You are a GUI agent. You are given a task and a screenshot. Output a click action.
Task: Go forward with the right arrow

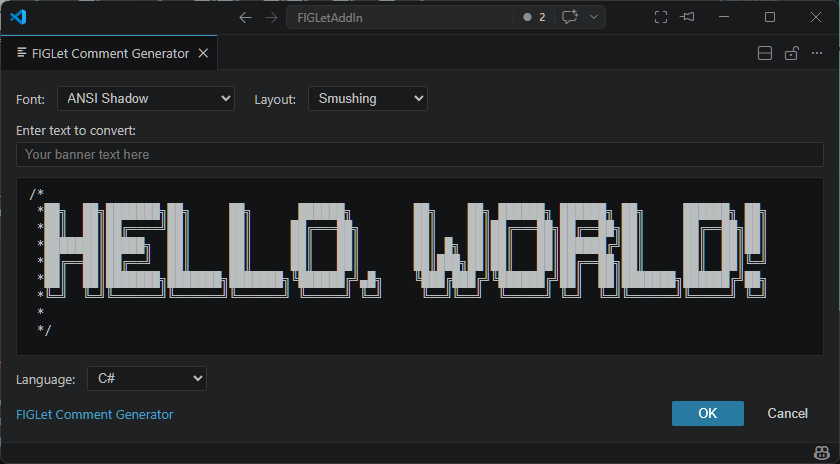[272, 18]
